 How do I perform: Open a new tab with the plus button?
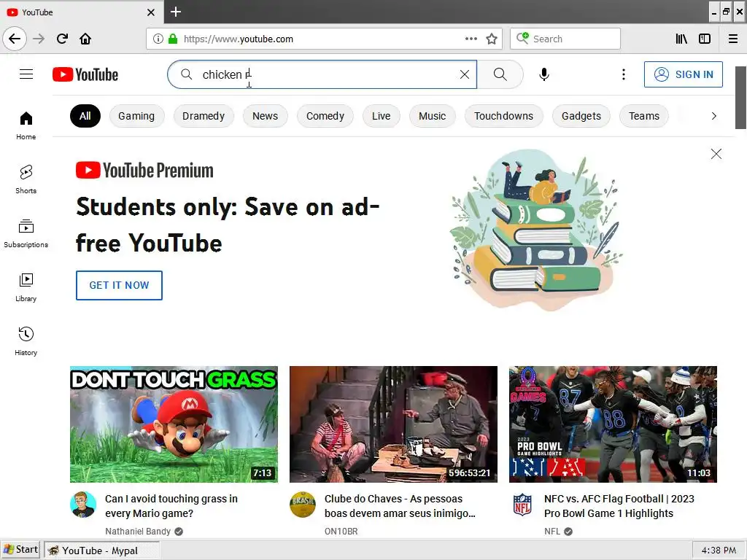point(175,12)
